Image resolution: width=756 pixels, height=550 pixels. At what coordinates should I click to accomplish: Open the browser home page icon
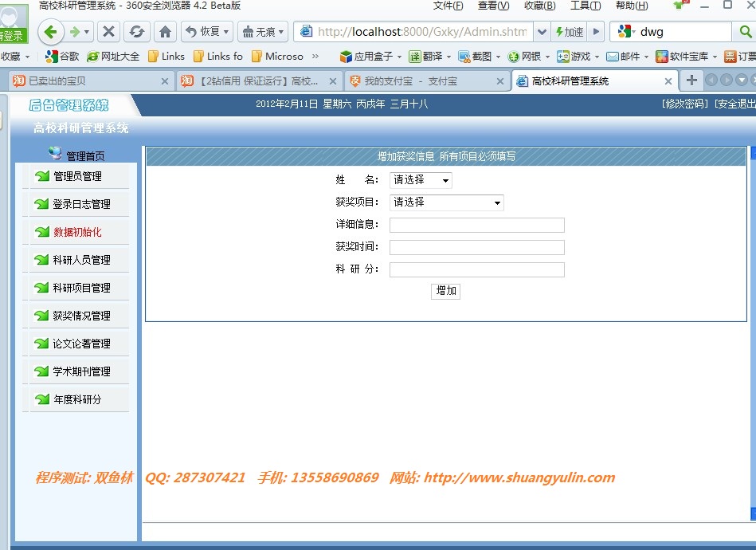166,33
